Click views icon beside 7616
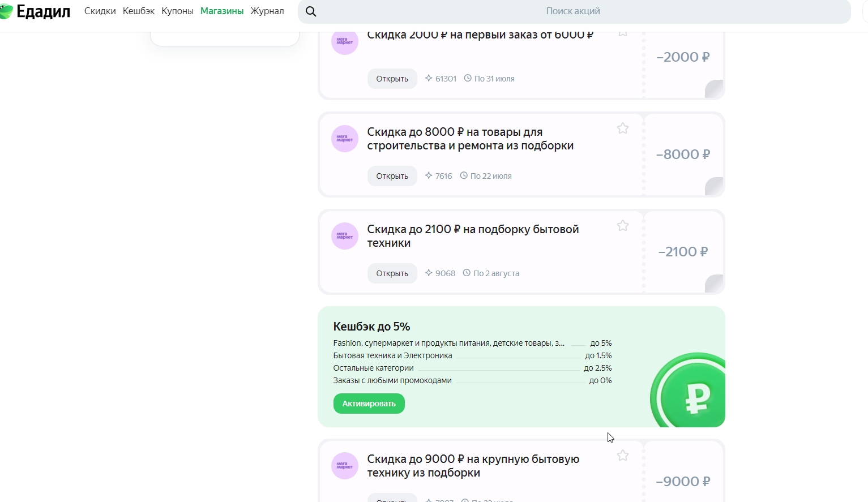The height and width of the screenshot is (502, 868). (x=429, y=176)
